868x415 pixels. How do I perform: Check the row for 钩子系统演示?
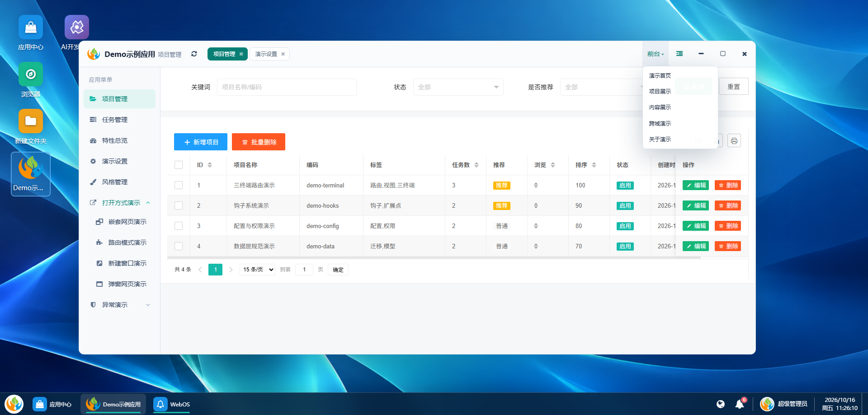coord(179,205)
